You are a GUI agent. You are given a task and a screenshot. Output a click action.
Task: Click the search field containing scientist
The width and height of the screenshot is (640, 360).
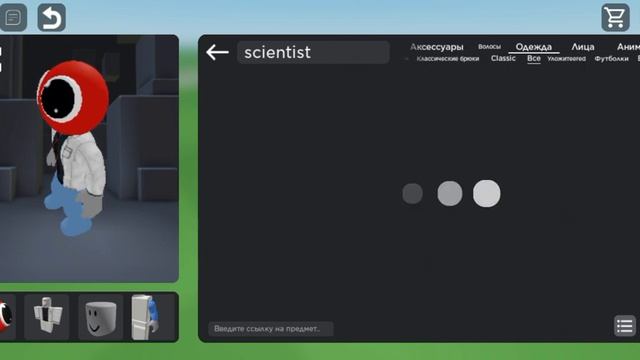pyautogui.click(x=313, y=52)
